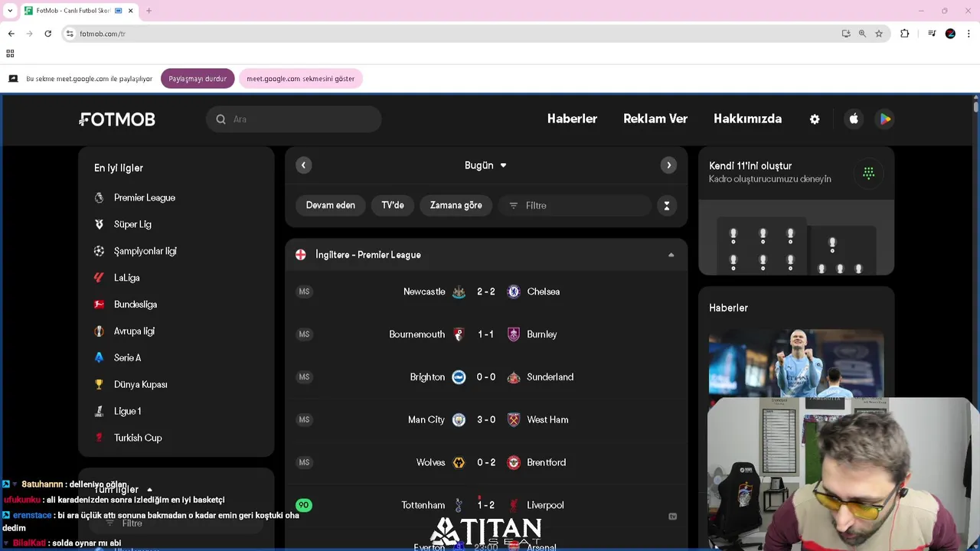The image size is (980, 551).
Task: Click the Liverpool club crest
Action: pos(514,505)
